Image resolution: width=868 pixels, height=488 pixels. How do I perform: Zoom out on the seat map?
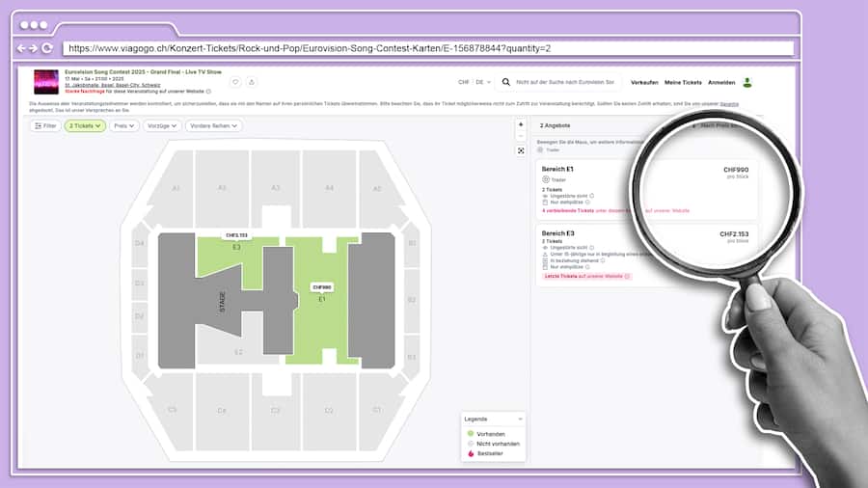coord(521,136)
